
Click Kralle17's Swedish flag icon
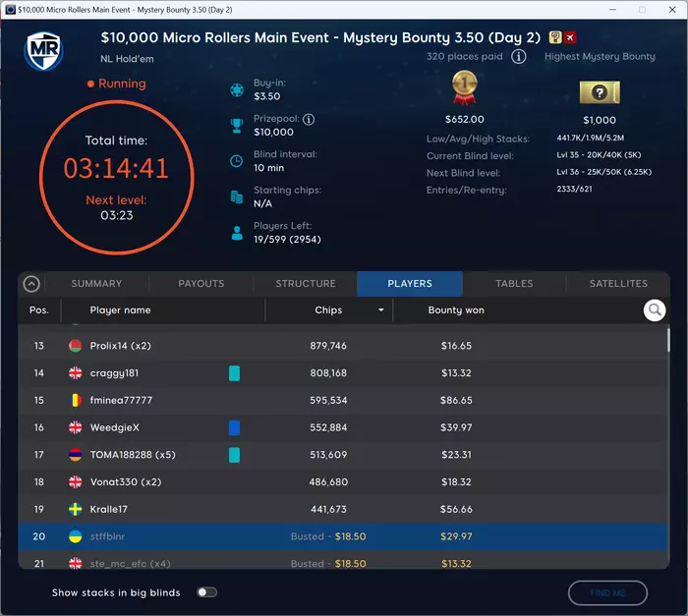tap(76, 509)
